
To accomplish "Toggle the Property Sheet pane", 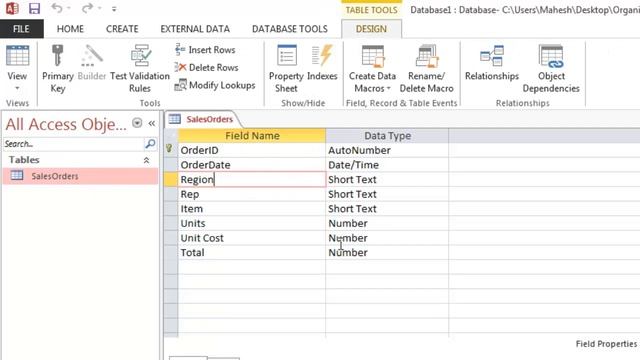I will [286, 69].
